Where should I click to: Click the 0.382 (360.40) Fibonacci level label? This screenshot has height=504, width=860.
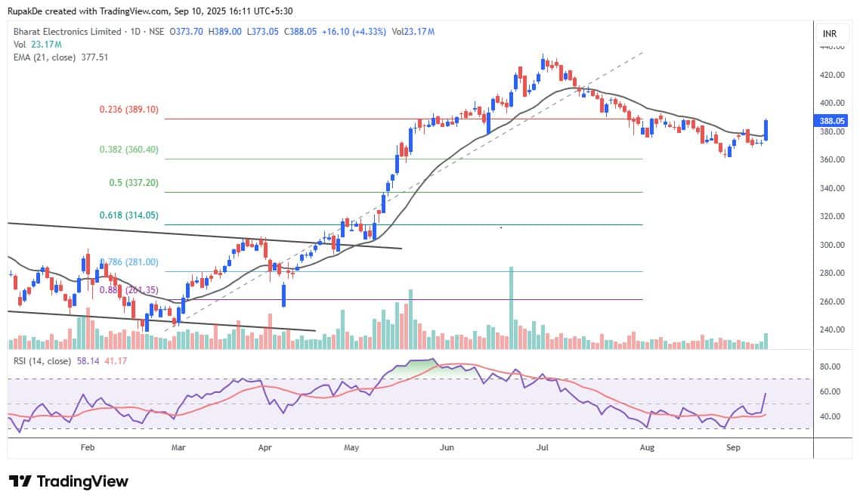click(x=128, y=150)
